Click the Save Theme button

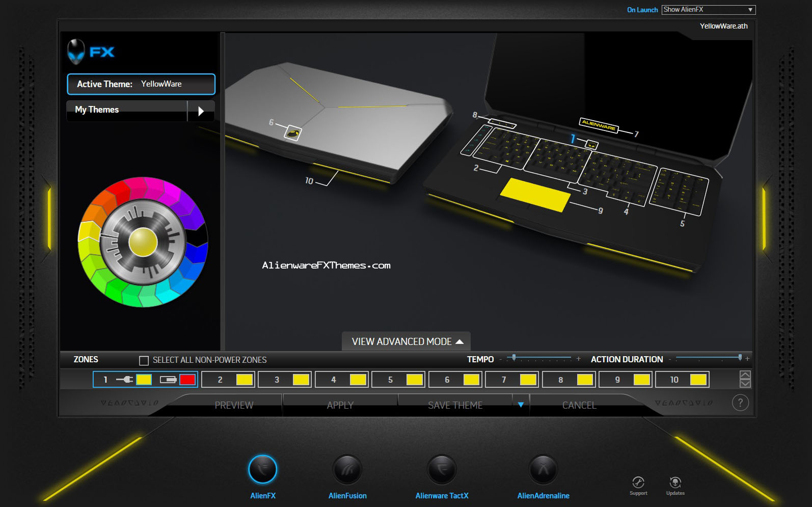coord(455,405)
